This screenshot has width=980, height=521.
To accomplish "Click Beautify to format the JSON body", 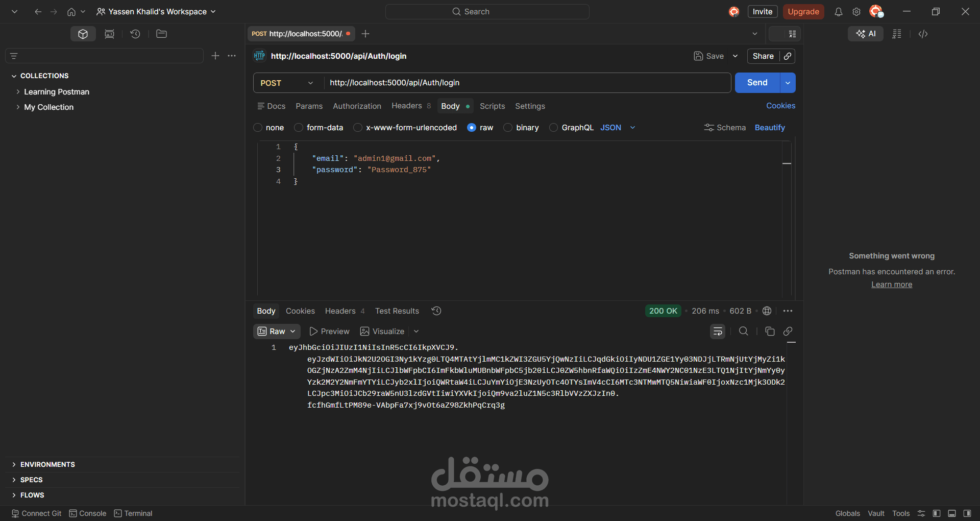I will tap(770, 128).
